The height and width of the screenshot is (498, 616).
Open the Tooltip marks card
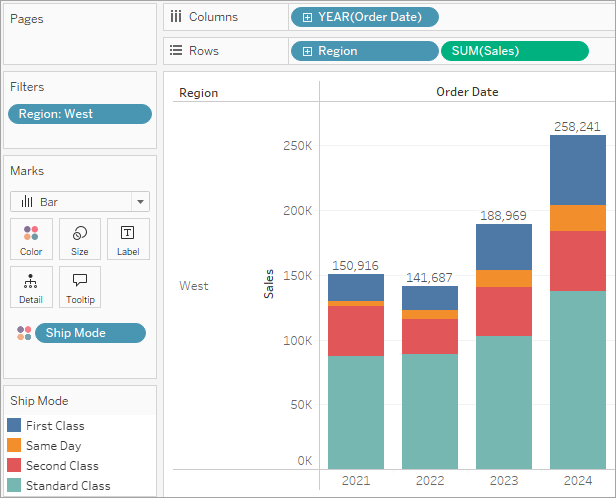tap(80, 287)
